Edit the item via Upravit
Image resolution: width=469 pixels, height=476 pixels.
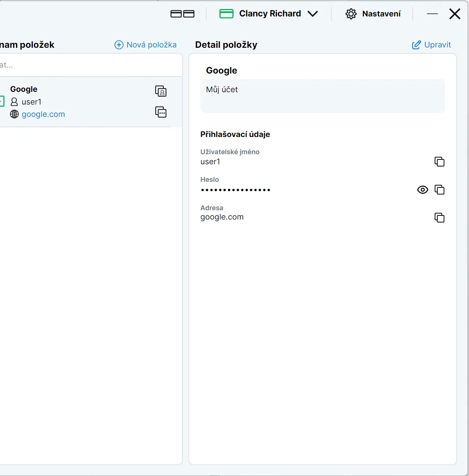pos(432,45)
